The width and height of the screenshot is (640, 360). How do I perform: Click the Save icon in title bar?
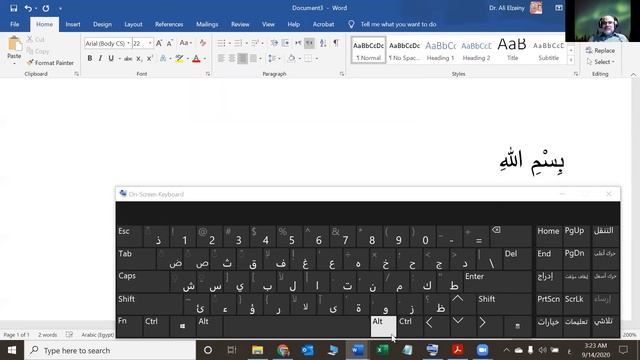coord(13,8)
